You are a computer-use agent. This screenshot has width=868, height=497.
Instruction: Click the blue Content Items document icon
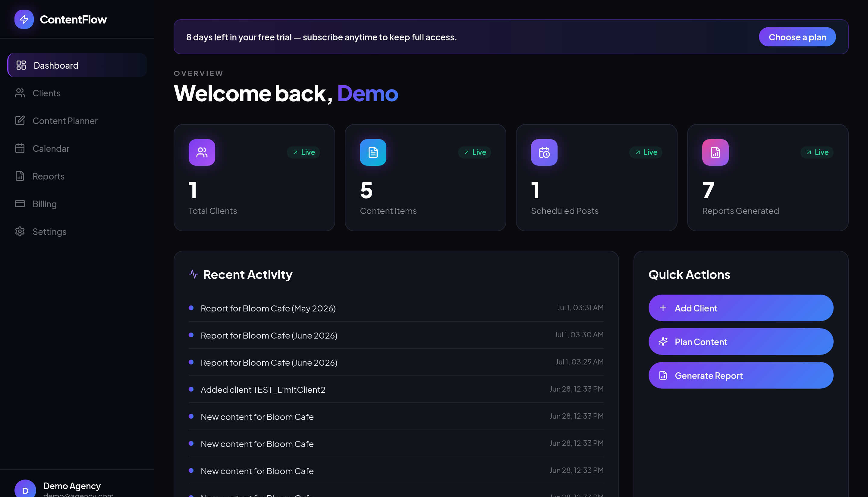(373, 152)
